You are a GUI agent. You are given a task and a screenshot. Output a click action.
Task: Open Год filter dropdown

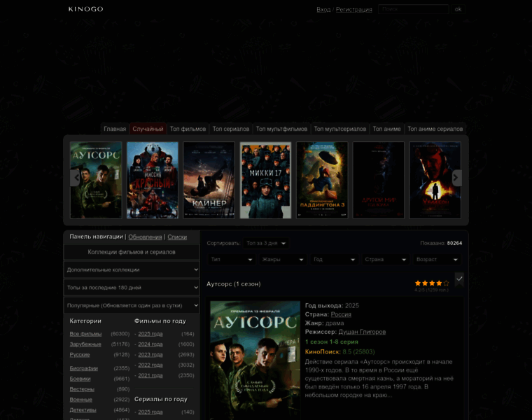pyautogui.click(x=334, y=260)
